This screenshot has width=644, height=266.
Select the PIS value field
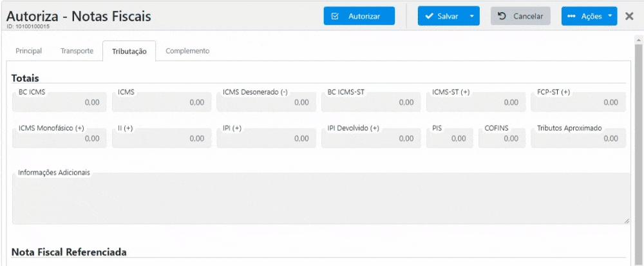pos(450,138)
